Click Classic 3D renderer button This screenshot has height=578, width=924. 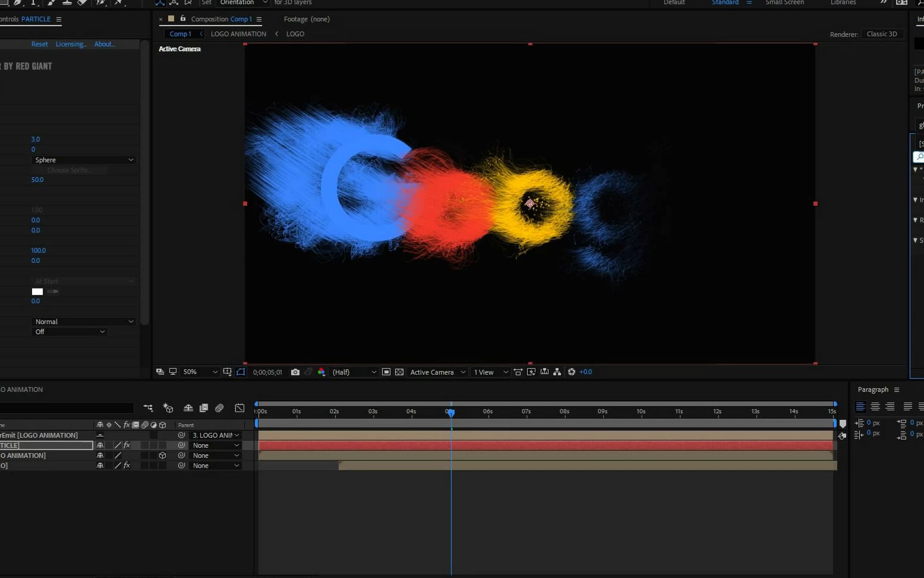coord(882,34)
